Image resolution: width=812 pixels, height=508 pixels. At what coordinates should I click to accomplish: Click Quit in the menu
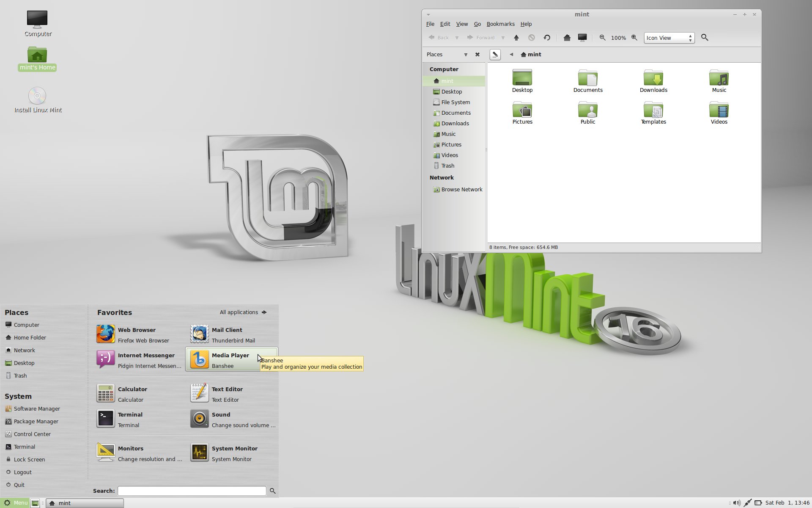[15, 485]
